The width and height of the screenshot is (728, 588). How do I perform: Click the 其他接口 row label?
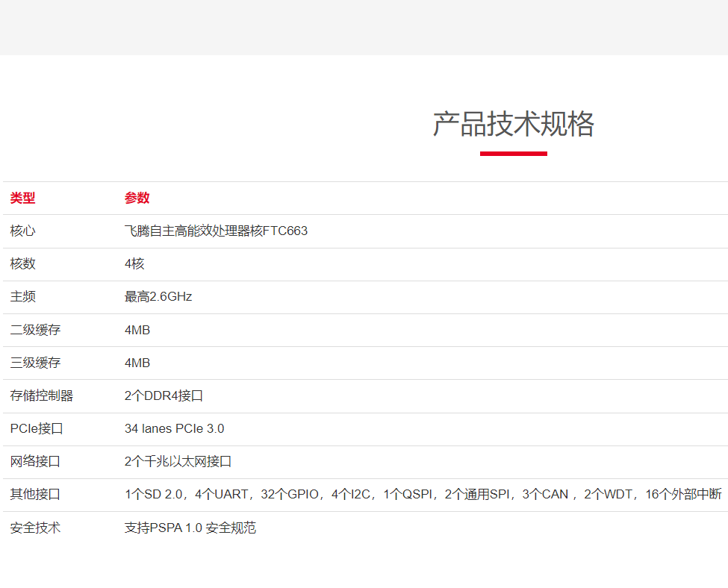(x=35, y=494)
